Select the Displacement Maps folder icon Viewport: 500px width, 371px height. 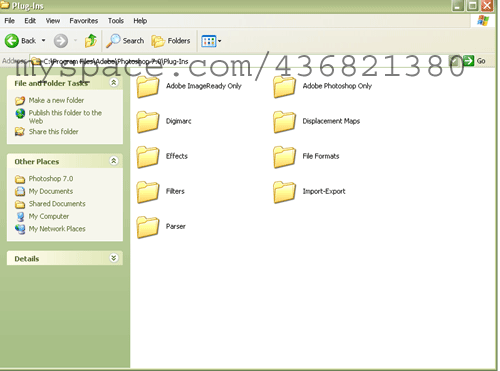(x=284, y=122)
